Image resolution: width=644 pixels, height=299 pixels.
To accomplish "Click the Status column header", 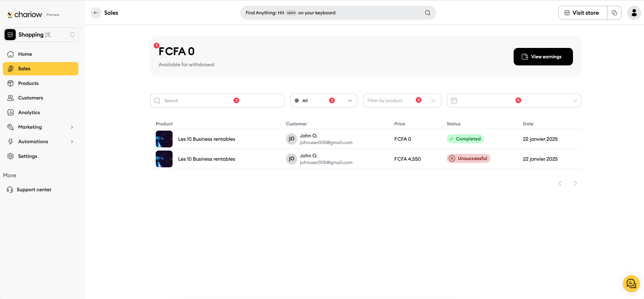I will pos(453,124).
